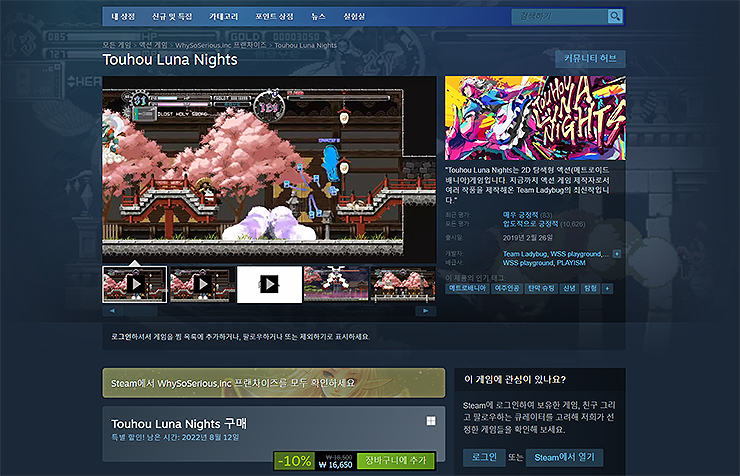This screenshot has height=476, width=740.
Task: Open the 내 상점 menu
Action: click(123, 17)
